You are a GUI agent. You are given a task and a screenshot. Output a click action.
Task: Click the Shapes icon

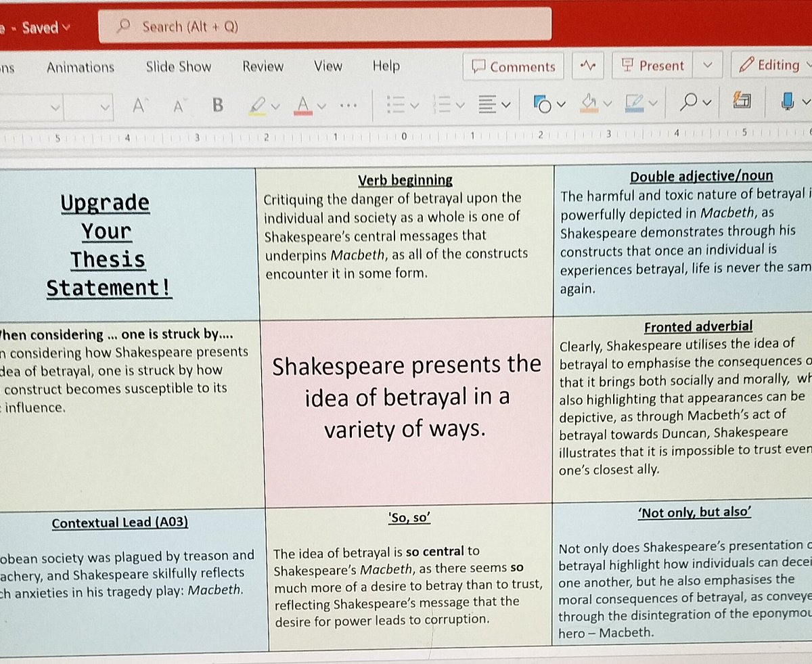(542, 104)
